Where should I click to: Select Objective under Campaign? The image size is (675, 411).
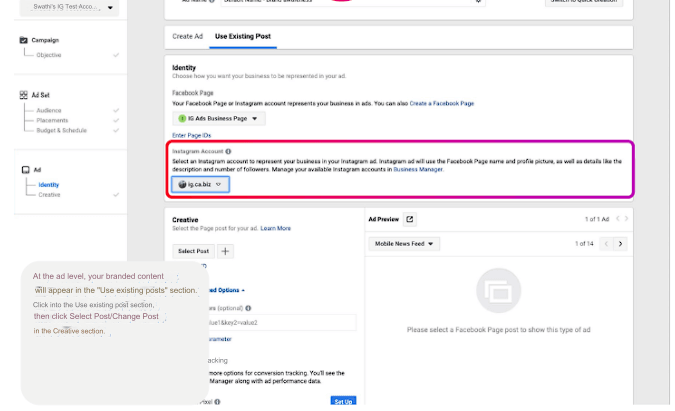(49, 55)
